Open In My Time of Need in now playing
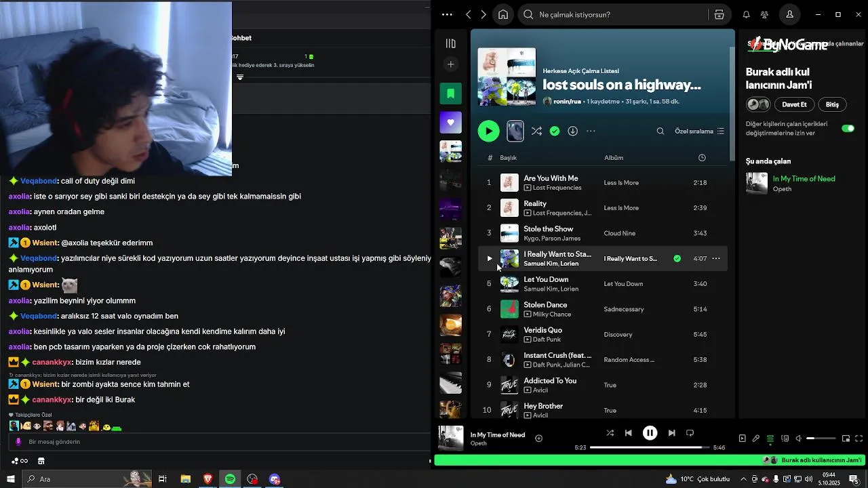Viewport: 868px width, 488px height. click(804, 179)
